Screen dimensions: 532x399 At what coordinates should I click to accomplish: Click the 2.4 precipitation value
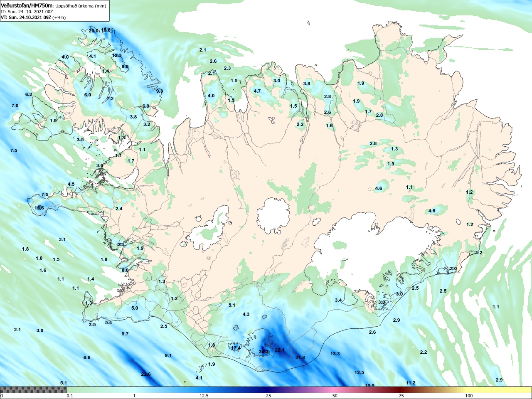[x=119, y=209]
